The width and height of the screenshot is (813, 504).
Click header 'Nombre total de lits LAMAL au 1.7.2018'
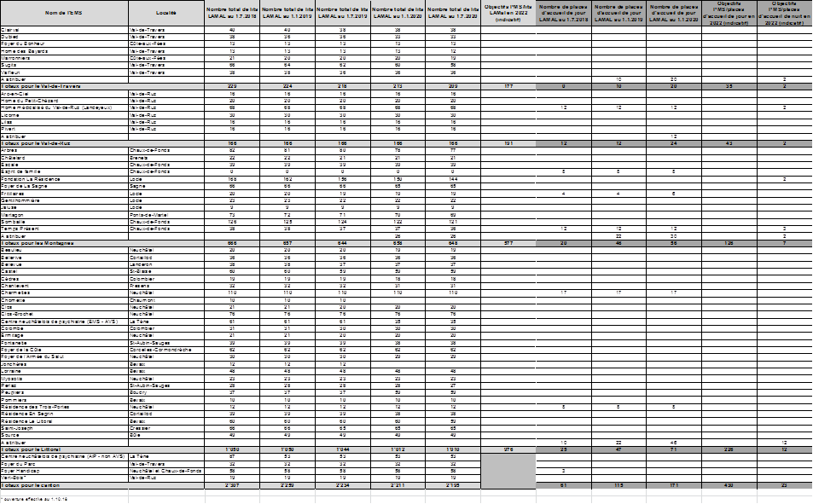pyautogui.click(x=232, y=13)
